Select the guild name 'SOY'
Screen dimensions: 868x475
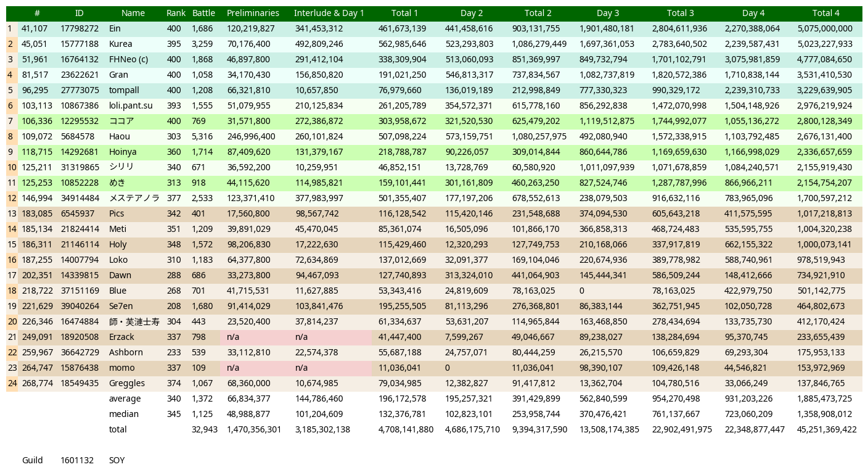117,460
